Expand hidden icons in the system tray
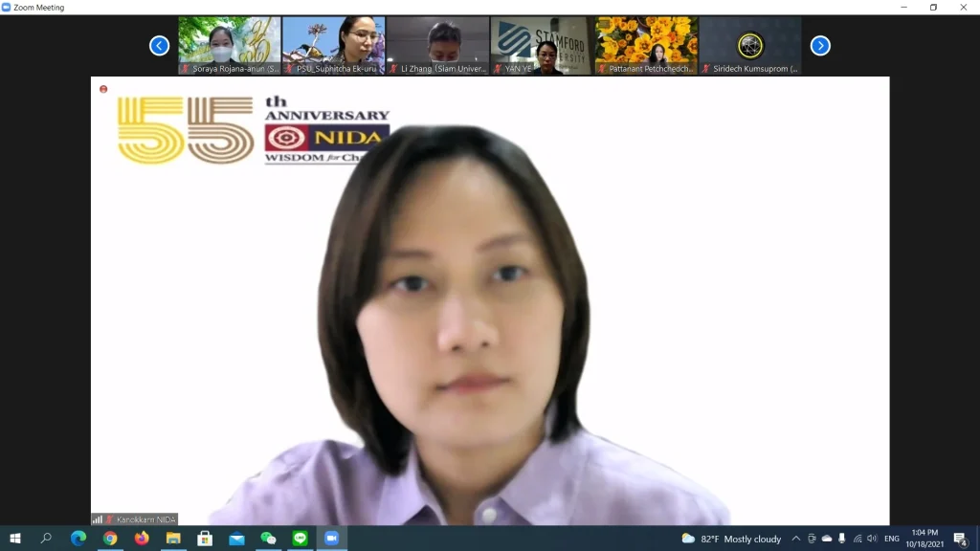The width and height of the screenshot is (980, 551). (x=796, y=539)
